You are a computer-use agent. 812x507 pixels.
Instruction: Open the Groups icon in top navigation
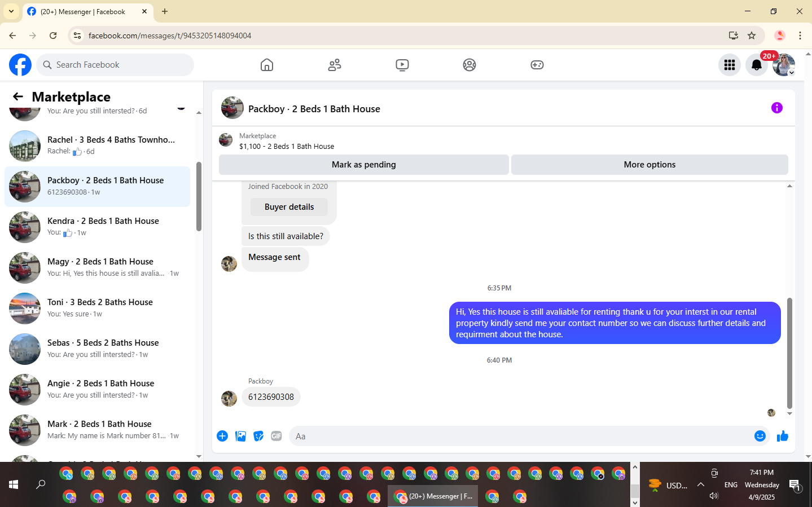click(469, 65)
